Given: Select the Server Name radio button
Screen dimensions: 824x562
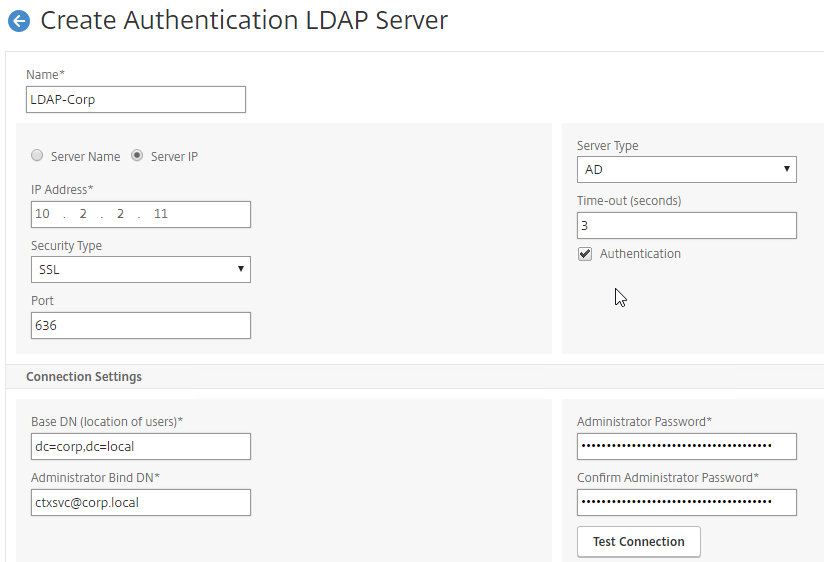Looking at the screenshot, I should (37, 155).
